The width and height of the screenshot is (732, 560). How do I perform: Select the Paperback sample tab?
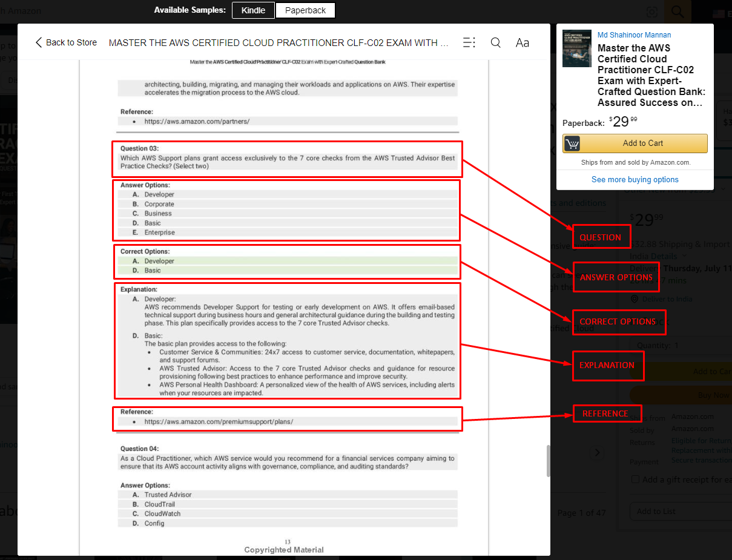(305, 10)
